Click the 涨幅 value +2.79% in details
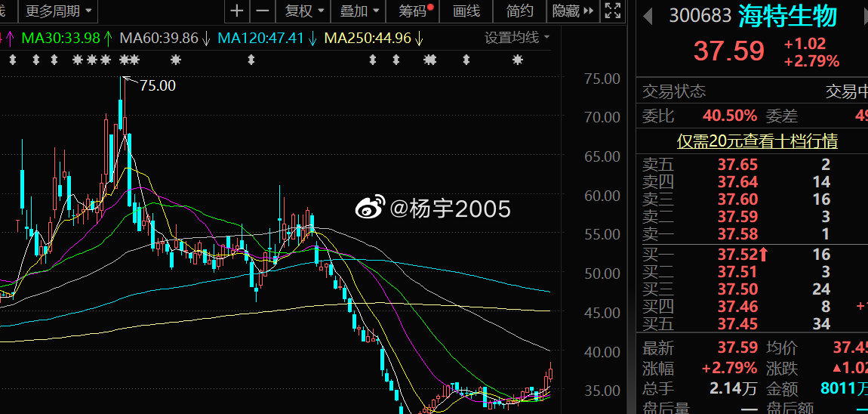868x414 pixels. tap(729, 368)
